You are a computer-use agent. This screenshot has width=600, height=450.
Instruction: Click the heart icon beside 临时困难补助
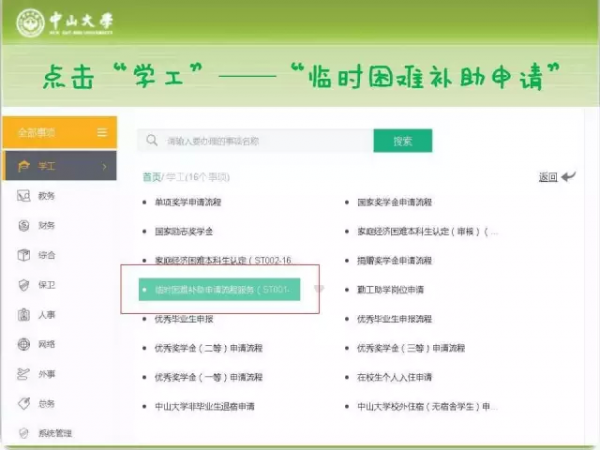click(319, 290)
